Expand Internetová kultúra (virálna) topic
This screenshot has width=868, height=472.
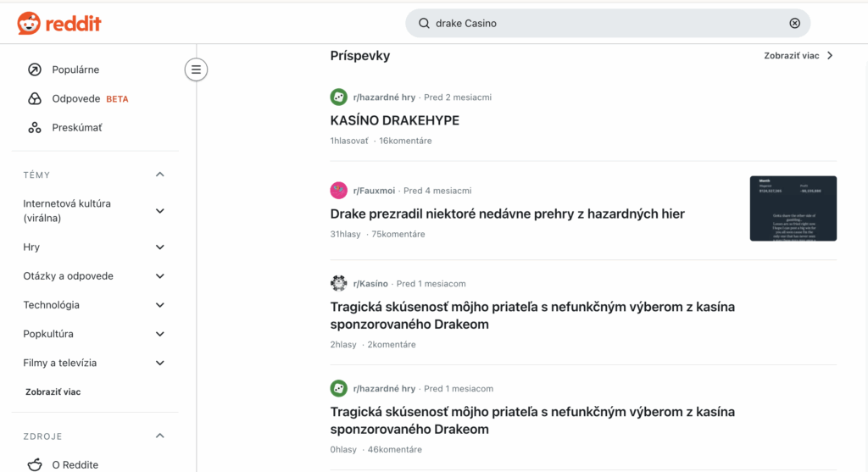(x=160, y=211)
